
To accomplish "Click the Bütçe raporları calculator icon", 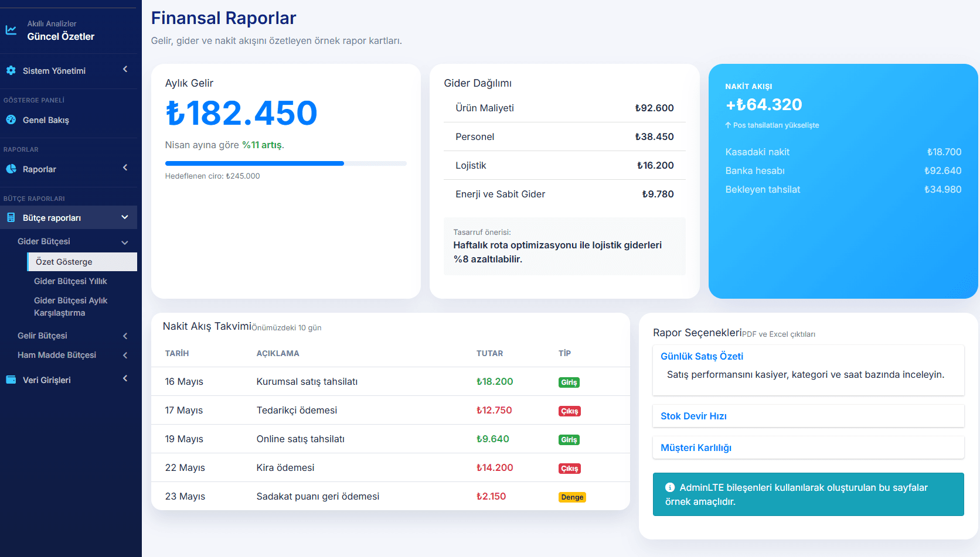I will coord(11,217).
